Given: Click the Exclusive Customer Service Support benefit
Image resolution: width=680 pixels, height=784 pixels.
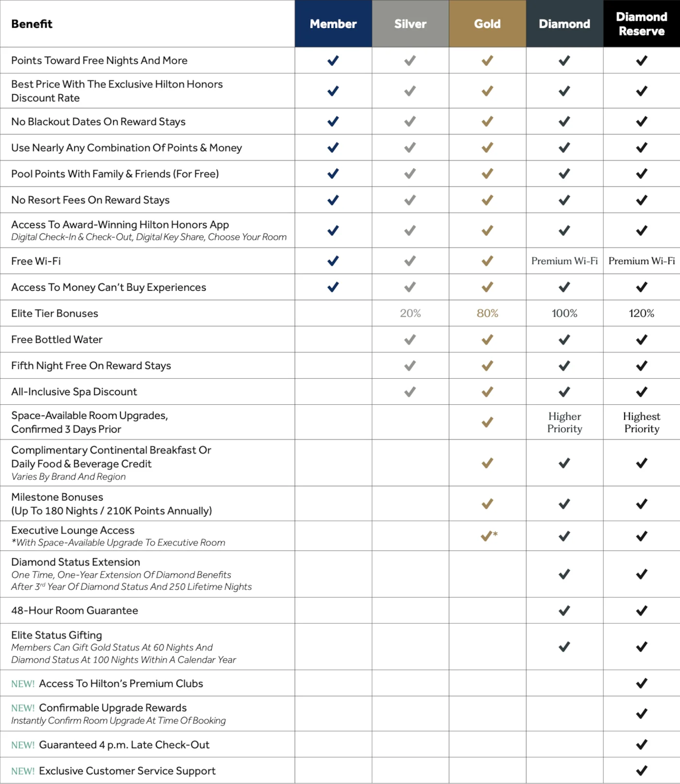Looking at the screenshot, I should coord(127,771).
